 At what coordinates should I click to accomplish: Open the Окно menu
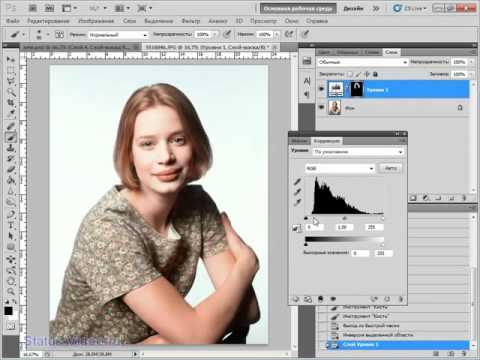coord(291,21)
